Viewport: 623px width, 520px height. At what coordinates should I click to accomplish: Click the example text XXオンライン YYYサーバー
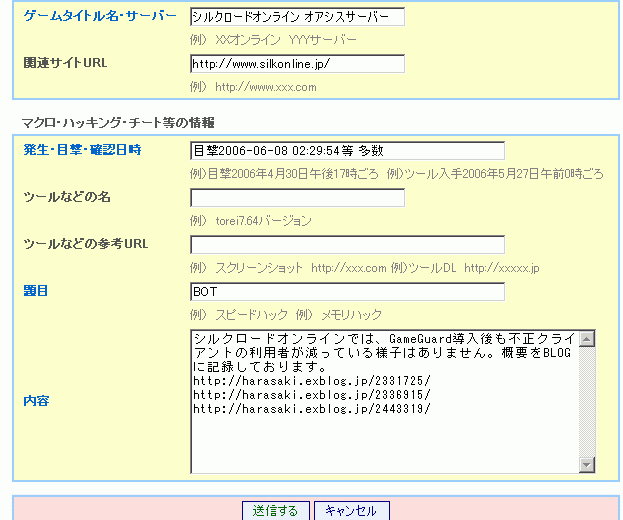tap(286, 40)
